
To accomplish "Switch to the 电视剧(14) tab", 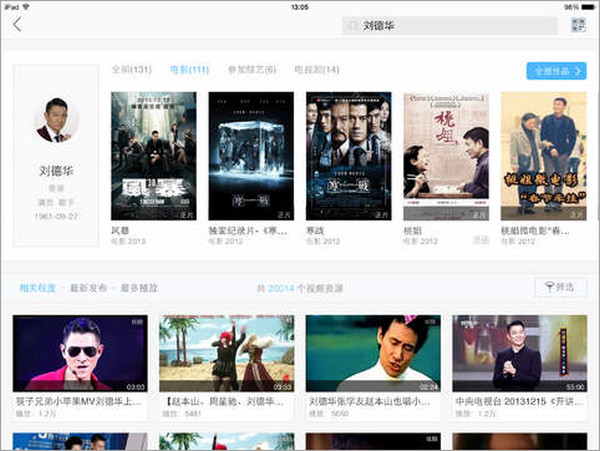I will (x=316, y=70).
